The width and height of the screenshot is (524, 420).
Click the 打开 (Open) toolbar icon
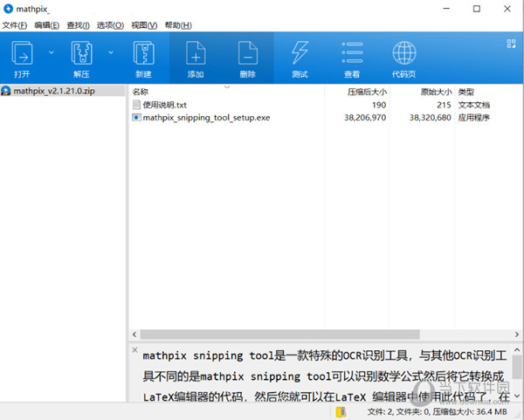point(22,52)
